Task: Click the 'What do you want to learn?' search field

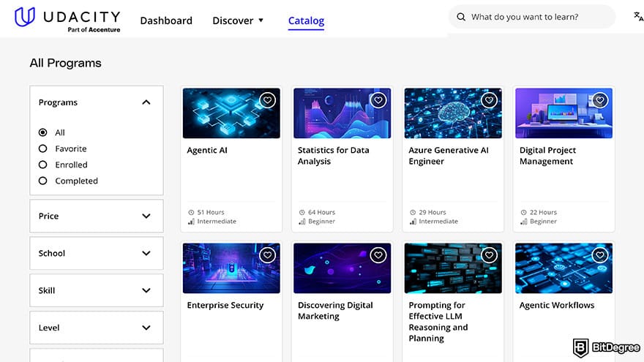Action: [x=532, y=17]
